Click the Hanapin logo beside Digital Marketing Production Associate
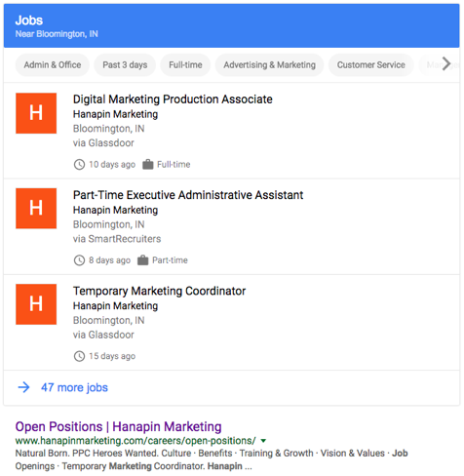This screenshot has width=464, height=476. tap(36, 113)
